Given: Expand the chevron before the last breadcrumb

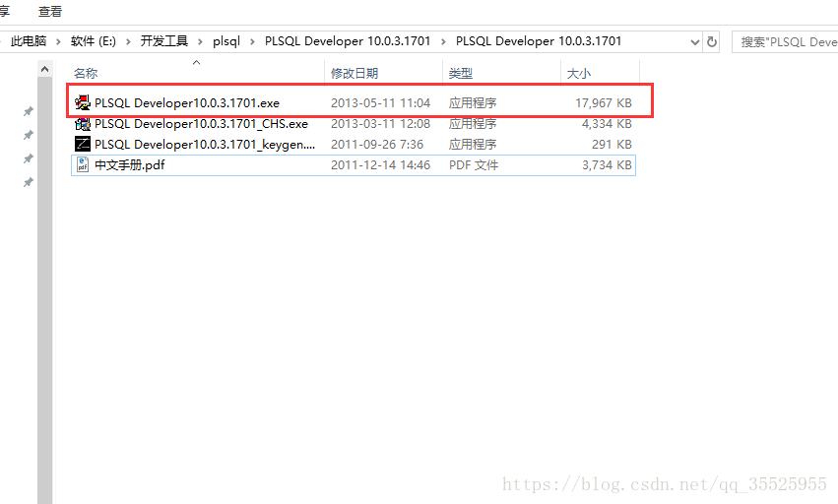Looking at the screenshot, I should click(x=443, y=41).
